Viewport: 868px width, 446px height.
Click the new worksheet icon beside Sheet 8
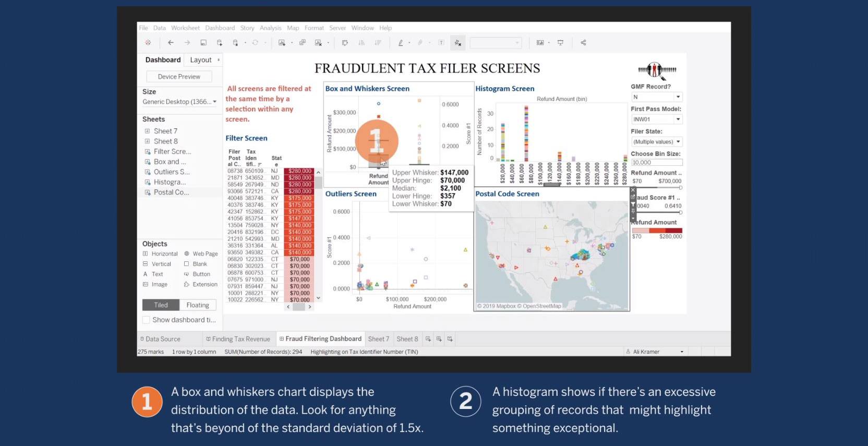pos(428,339)
